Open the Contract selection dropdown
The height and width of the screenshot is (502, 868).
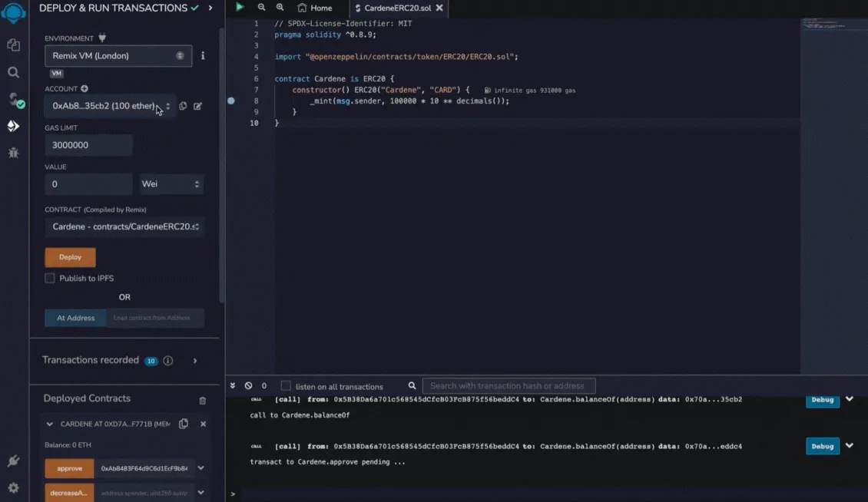point(124,226)
